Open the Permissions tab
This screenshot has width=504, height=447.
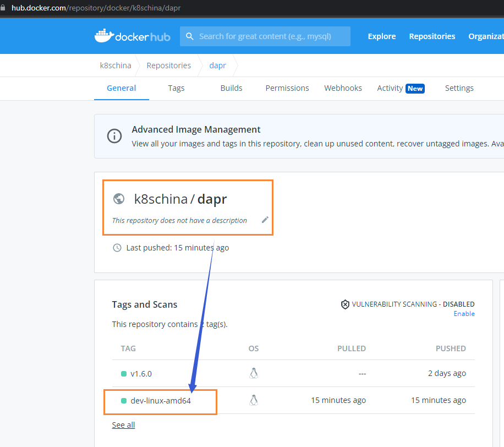(287, 88)
